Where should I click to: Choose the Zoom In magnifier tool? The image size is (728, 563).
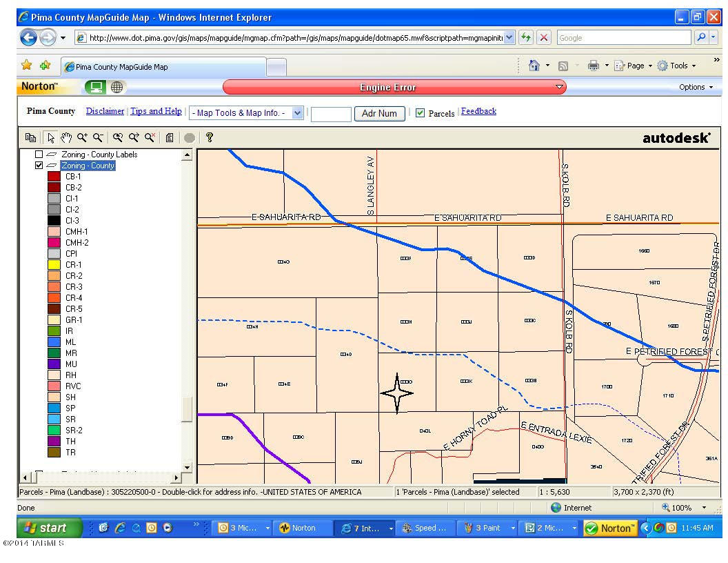point(82,137)
